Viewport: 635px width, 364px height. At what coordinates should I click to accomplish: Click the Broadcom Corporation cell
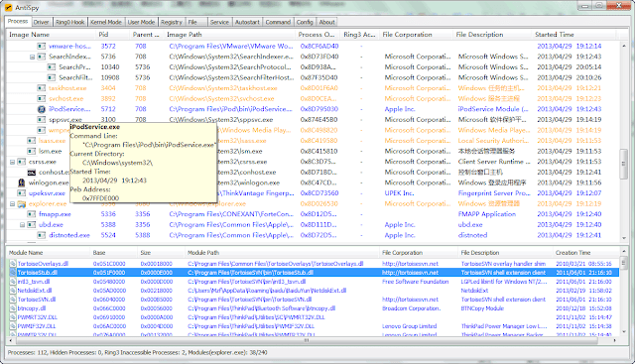coord(411,308)
